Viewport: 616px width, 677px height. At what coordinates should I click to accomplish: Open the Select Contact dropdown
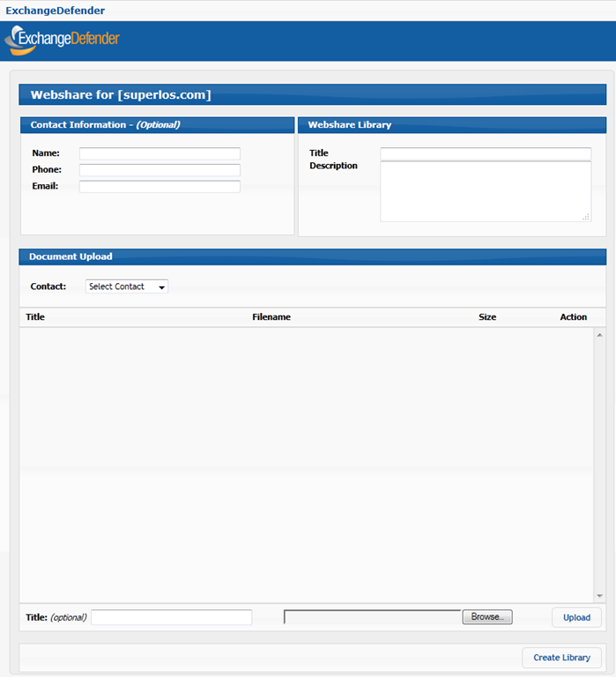tap(127, 286)
